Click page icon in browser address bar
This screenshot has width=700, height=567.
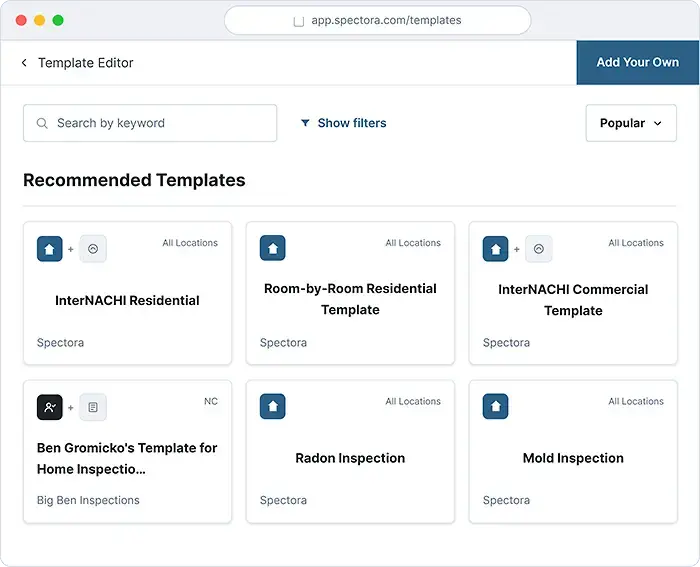pos(299,21)
